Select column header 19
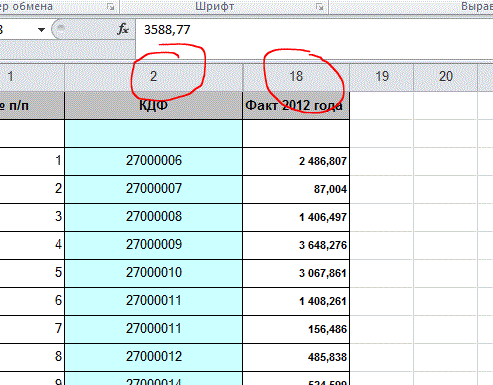The width and height of the screenshot is (493, 385). (x=382, y=77)
